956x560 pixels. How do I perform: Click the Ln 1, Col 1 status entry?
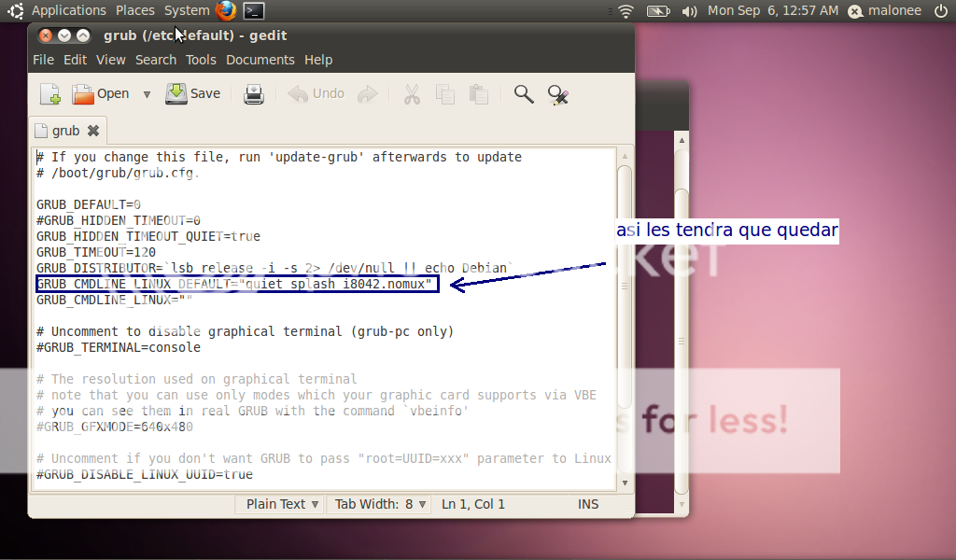coord(473,504)
